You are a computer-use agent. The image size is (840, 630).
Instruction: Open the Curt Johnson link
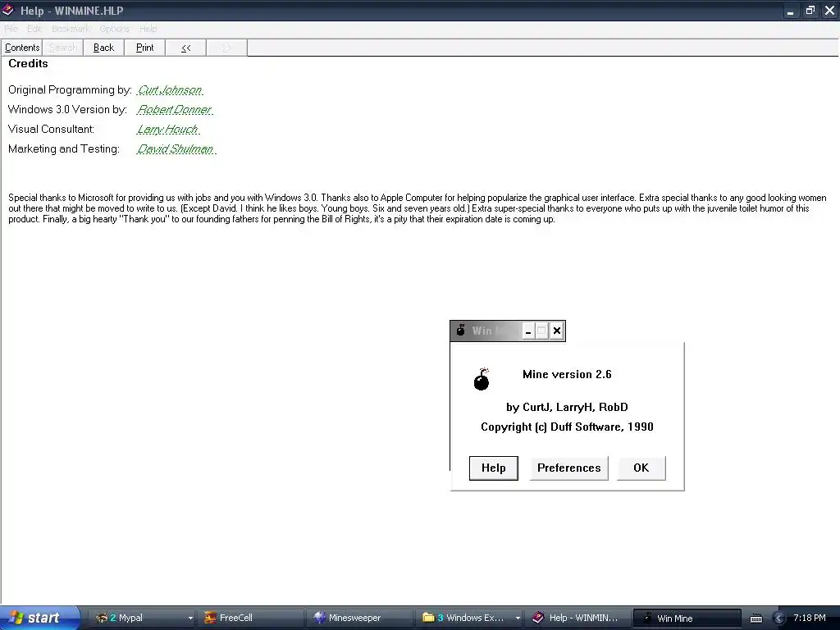coord(170,90)
